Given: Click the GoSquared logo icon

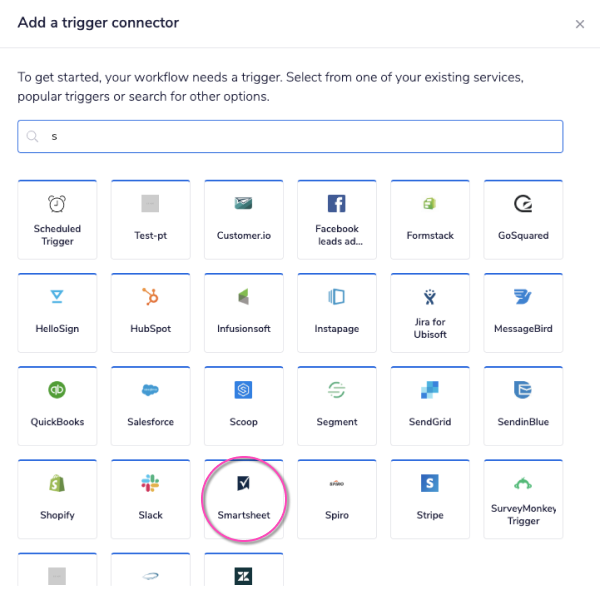Looking at the screenshot, I should (522, 204).
